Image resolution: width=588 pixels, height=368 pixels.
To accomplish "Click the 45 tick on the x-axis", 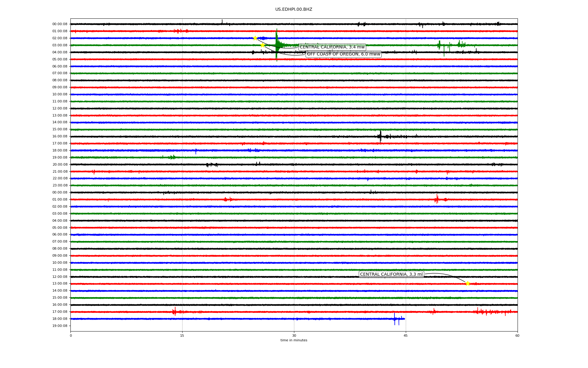I will click(406, 335).
